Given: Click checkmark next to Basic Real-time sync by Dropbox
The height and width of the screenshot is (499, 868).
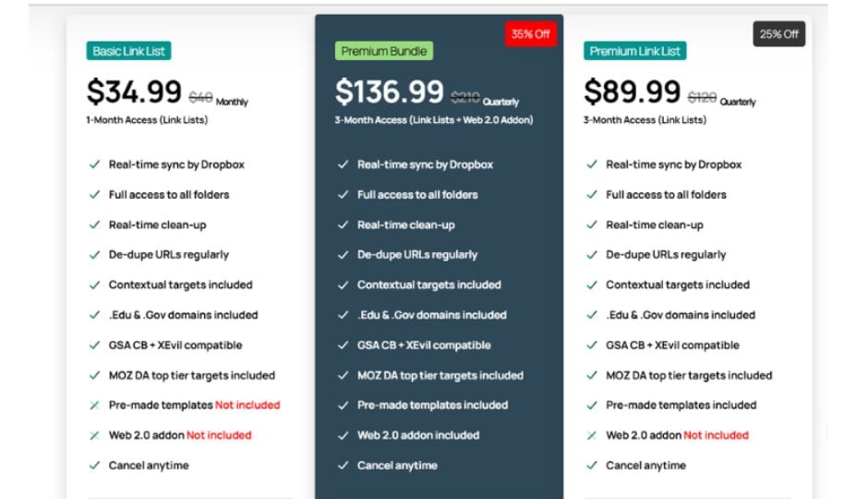Looking at the screenshot, I should 95,164.
